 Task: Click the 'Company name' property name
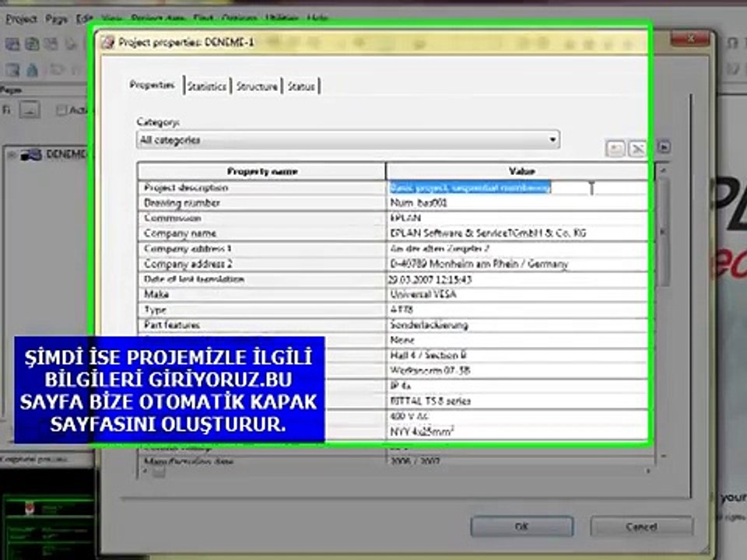[180, 233]
